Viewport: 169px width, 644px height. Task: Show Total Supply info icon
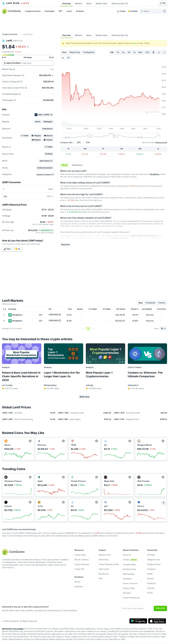pos(15,100)
